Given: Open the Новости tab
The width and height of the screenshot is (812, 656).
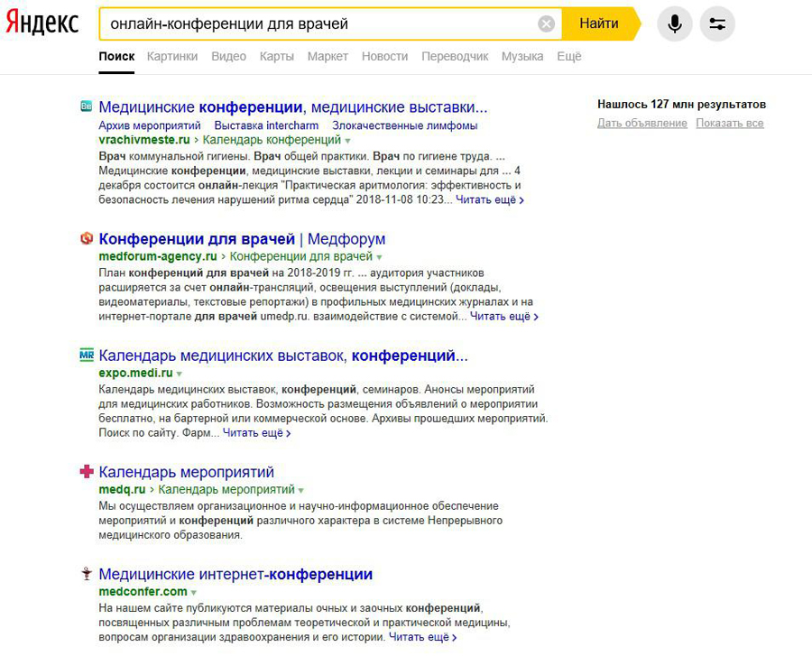Looking at the screenshot, I should pos(384,56).
